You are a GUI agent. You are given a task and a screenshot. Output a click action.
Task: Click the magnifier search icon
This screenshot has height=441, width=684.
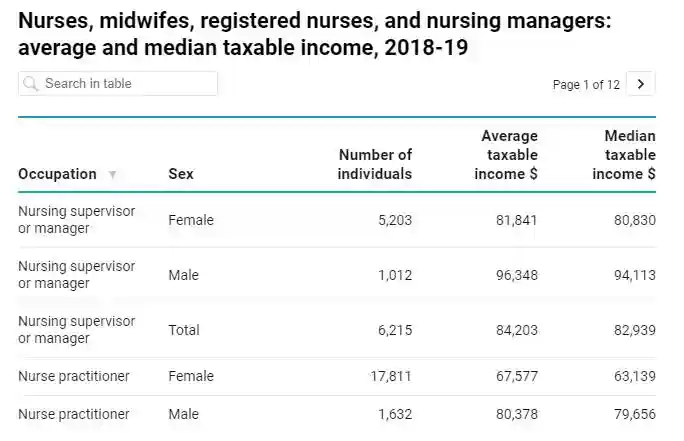pos(31,84)
